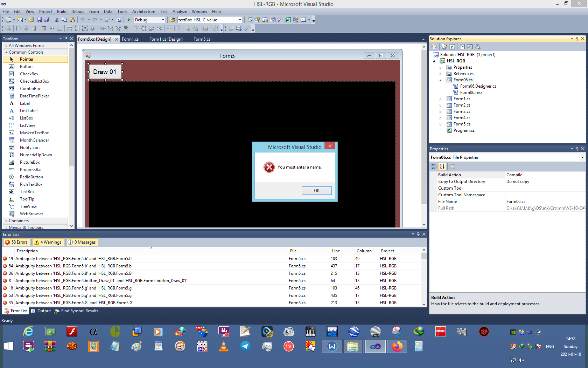
Task: Open the Build menu
Action: click(x=62, y=11)
